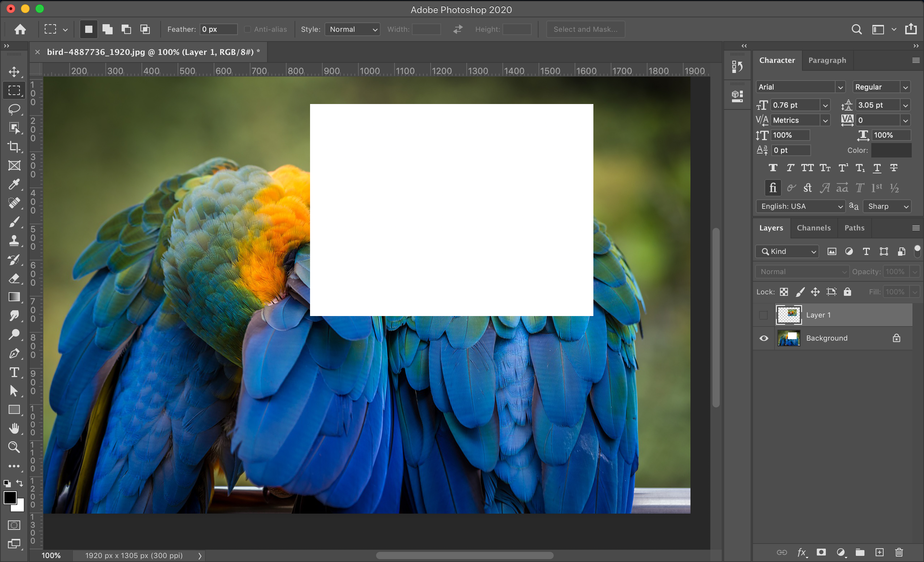The image size is (924, 562).
Task: Select the Lasso tool
Action: click(x=14, y=109)
